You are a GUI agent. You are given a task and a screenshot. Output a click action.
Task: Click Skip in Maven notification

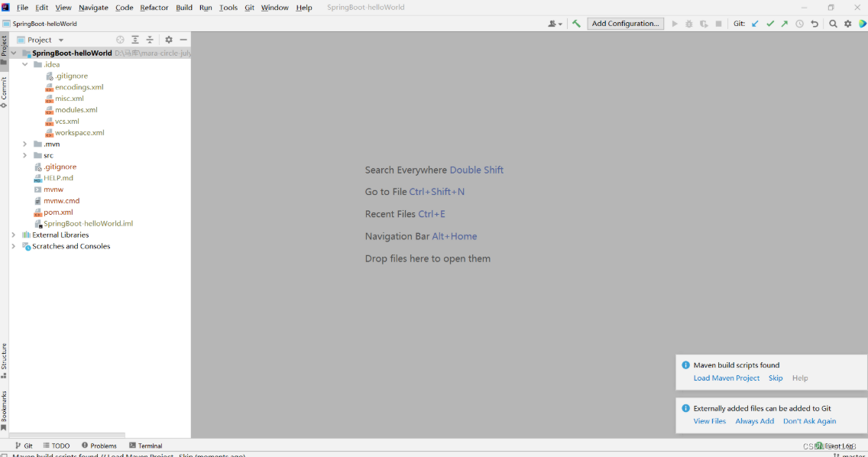776,378
